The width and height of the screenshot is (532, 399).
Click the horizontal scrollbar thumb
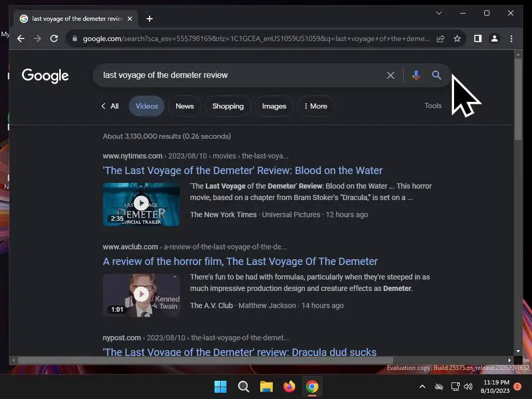206,360
